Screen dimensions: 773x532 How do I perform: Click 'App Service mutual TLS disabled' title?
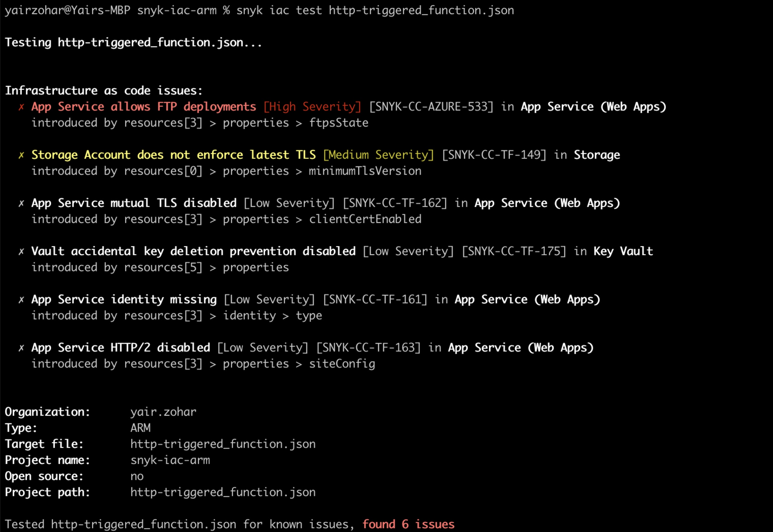[x=134, y=203]
